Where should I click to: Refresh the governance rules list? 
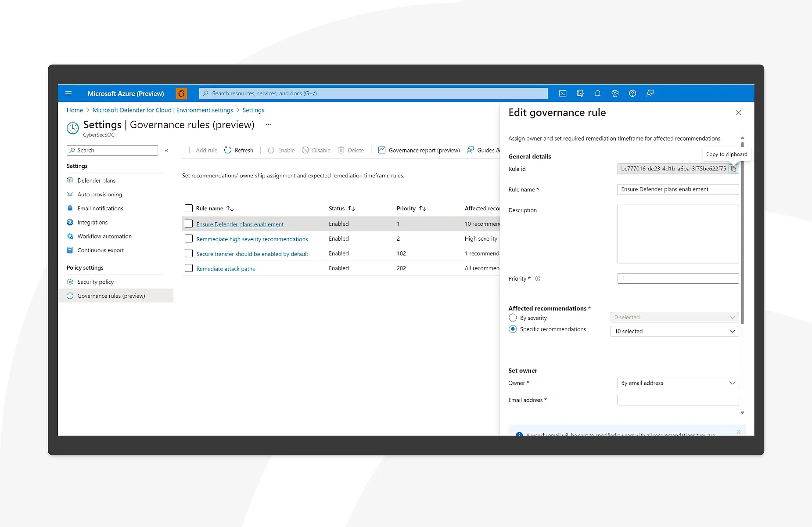tap(239, 150)
